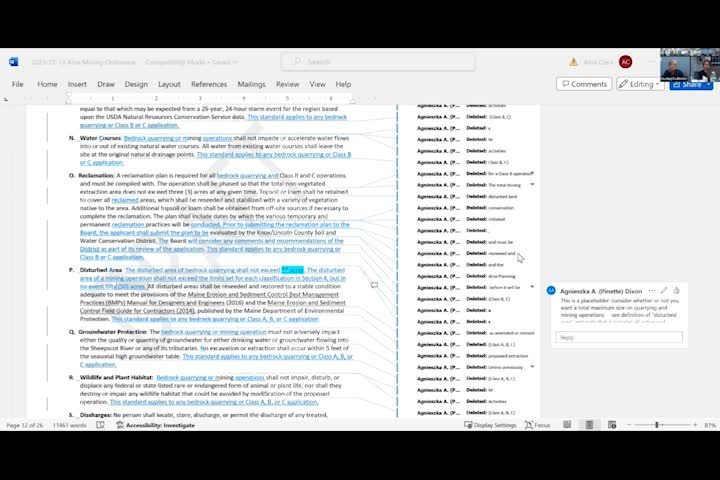Open the References tab
Screen dimensions: 720x480
click(209, 84)
